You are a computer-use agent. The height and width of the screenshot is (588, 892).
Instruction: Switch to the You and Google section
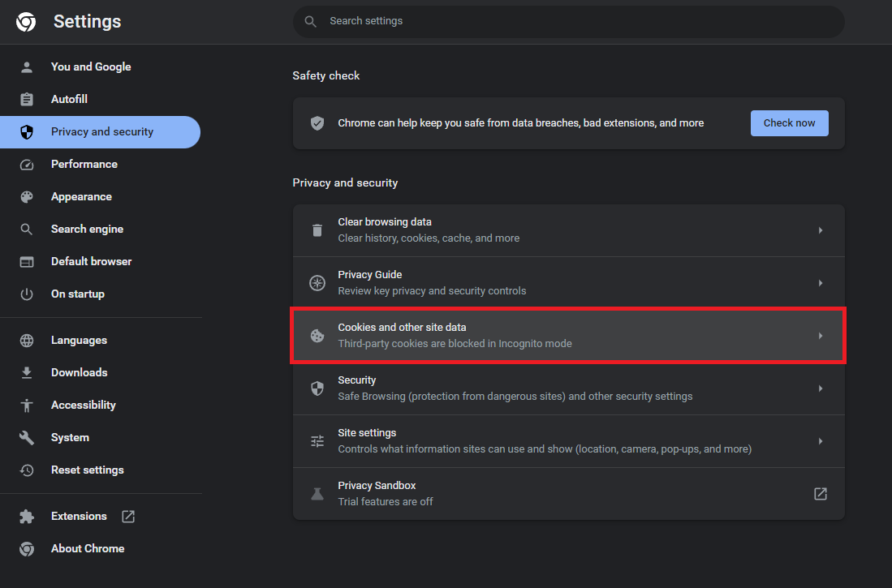point(91,67)
